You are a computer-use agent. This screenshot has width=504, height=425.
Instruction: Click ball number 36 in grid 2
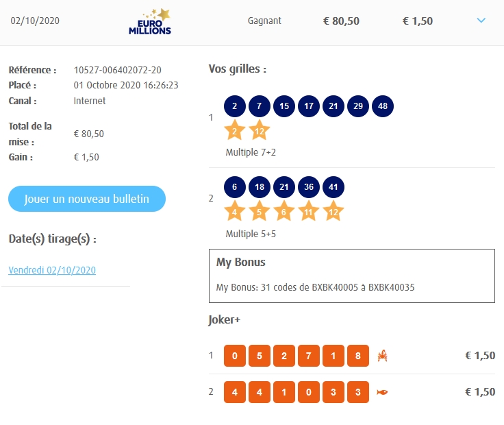(x=309, y=187)
